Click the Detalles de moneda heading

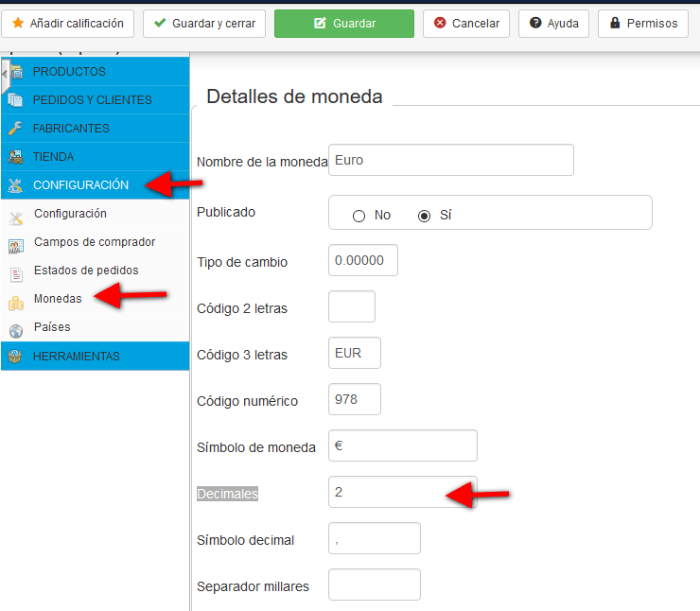pyautogui.click(x=294, y=96)
